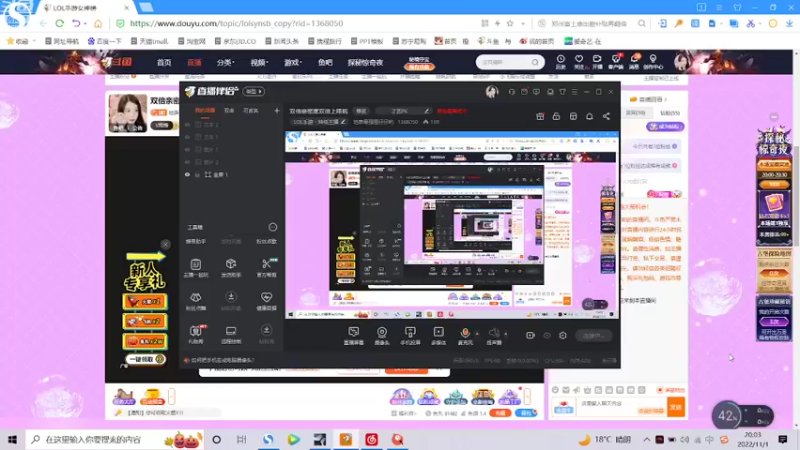Add multimedia source in bottom toolbar

coord(438,335)
